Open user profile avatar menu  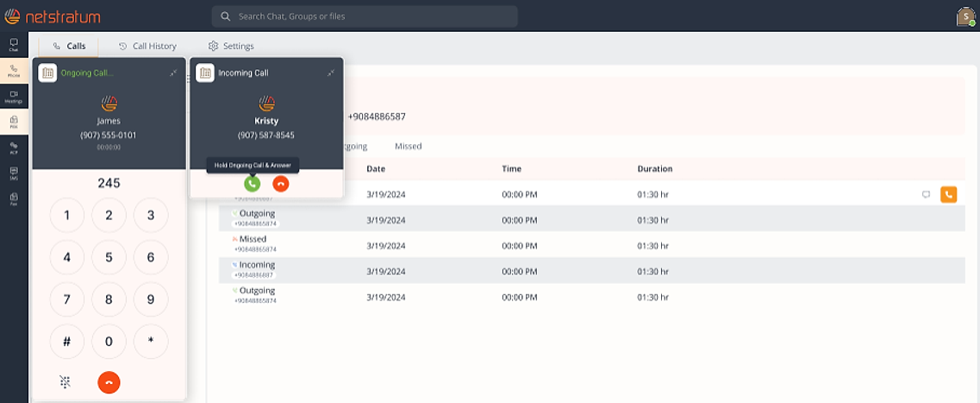(966, 16)
